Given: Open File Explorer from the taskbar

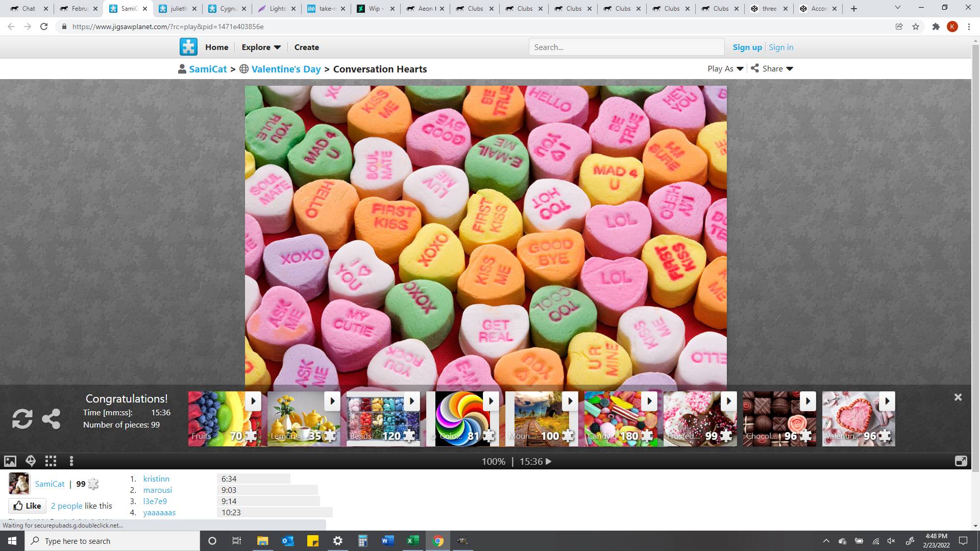Looking at the screenshot, I should 262,541.
